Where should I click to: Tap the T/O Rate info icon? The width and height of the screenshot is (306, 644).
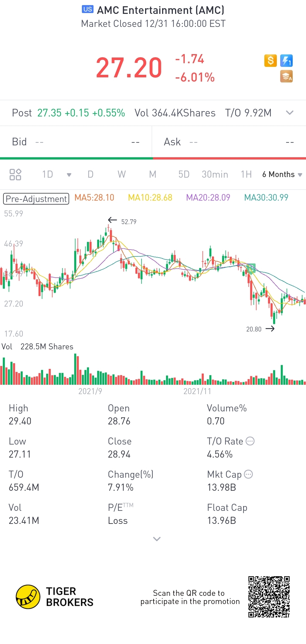click(x=250, y=441)
